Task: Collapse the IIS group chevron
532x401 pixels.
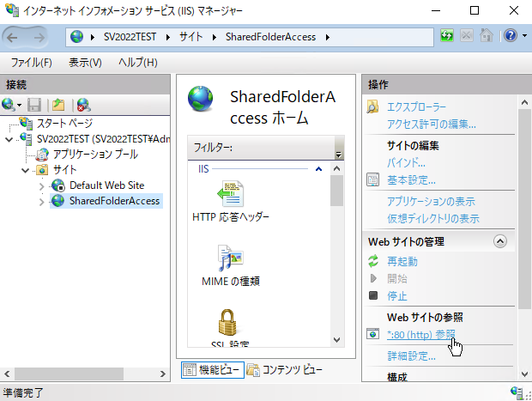Action: tap(318, 169)
